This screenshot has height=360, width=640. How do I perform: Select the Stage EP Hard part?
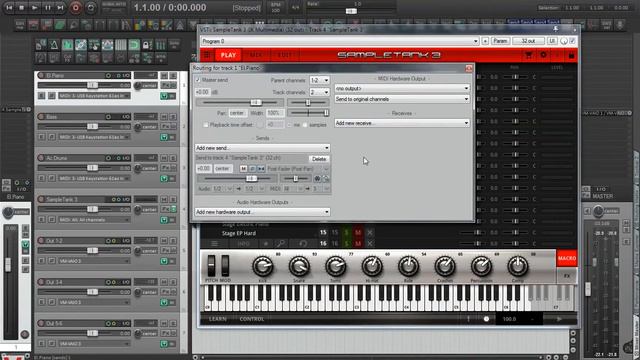coord(239,233)
